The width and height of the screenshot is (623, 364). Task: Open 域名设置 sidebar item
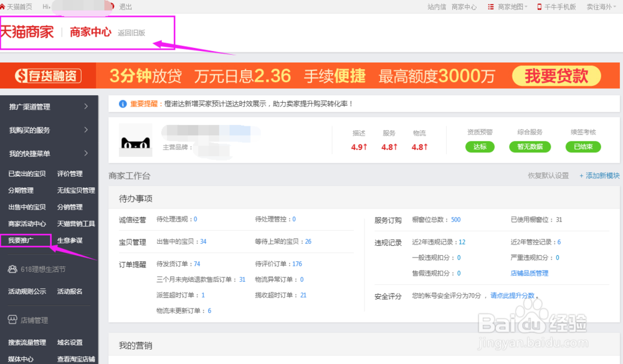70,343
